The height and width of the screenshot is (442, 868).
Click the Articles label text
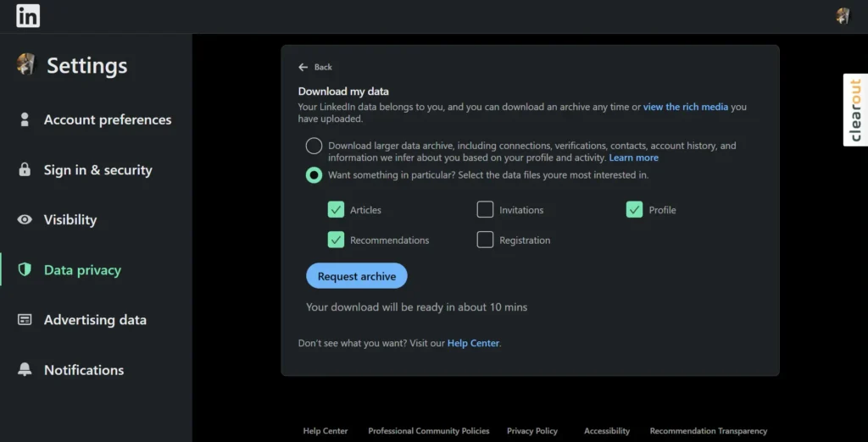(x=365, y=210)
